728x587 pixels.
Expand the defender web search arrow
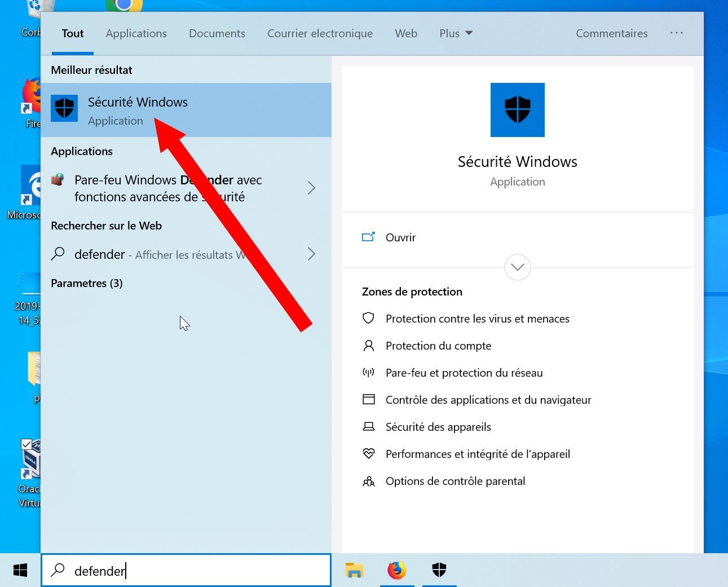[311, 254]
